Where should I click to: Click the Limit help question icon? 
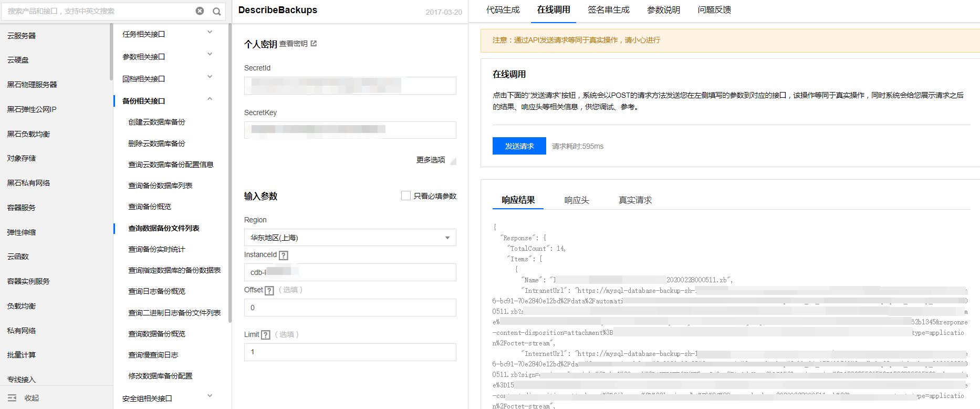click(x=266, y=335)
